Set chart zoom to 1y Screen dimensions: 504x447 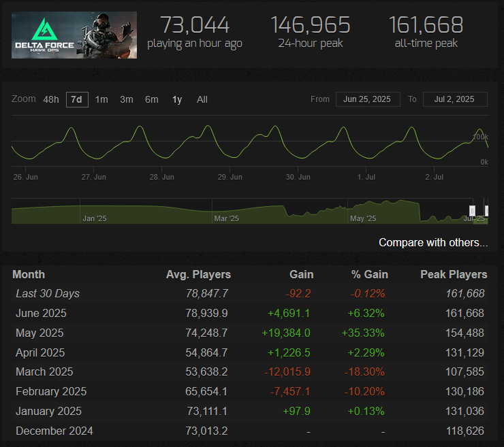click(177, 99)
